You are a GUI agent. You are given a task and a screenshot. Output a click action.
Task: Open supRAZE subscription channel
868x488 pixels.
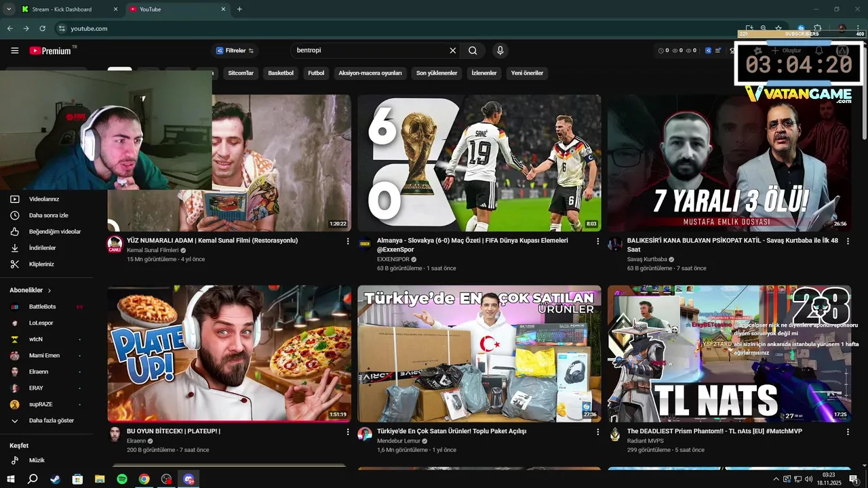click(x=47, y=405)
